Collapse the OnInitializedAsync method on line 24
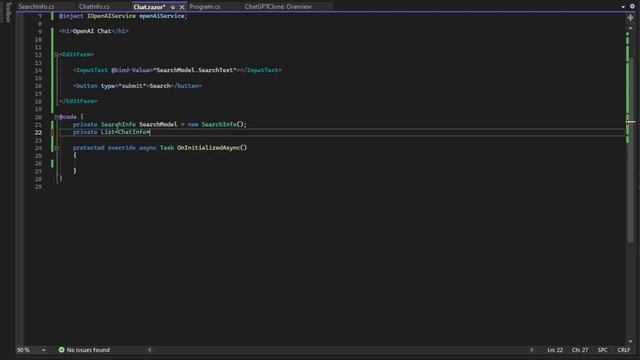 coord(57,148)
